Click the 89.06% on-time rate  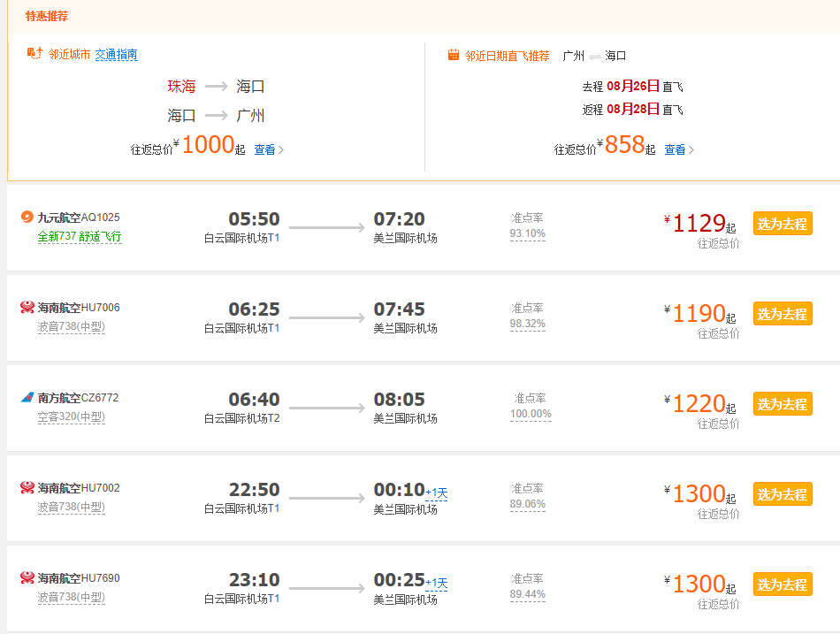coord(528,504)
